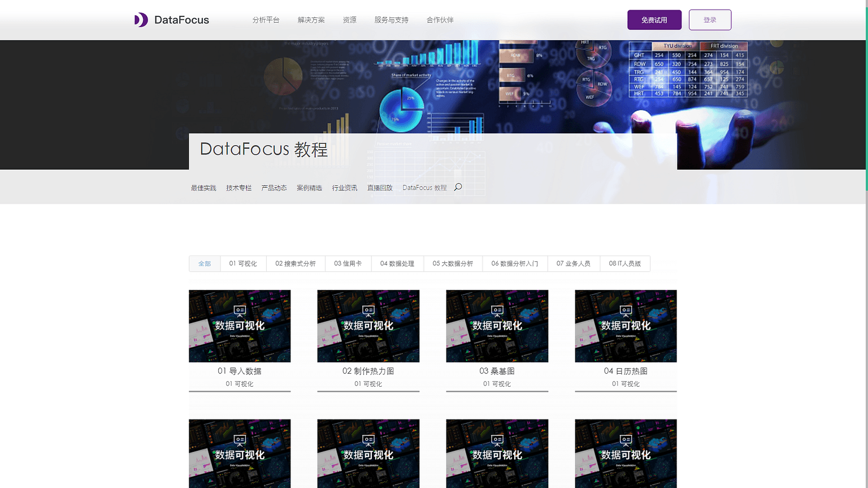Click the DataFocus logo icon
Image resolution: width=868 pixels, height=488 pixels.
[x=141, y=20]
